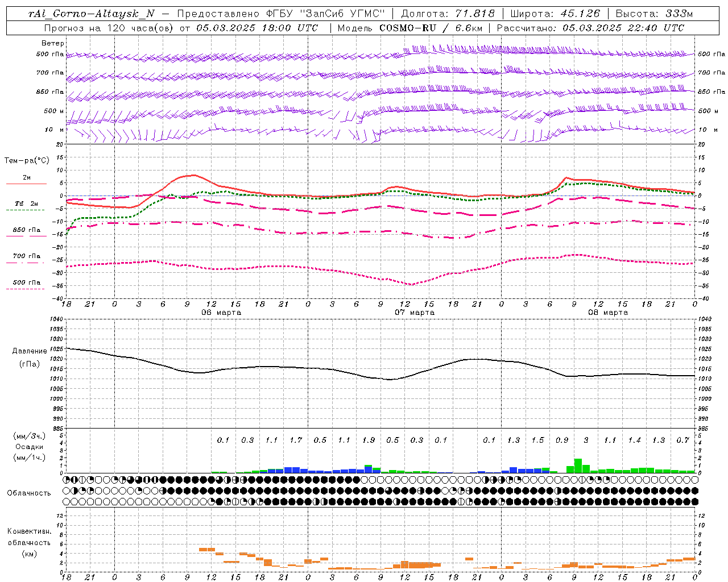The width and height of the screenshot is (728, 582).
Task: Click the Высота: 333м value
Action: point(655,14)
